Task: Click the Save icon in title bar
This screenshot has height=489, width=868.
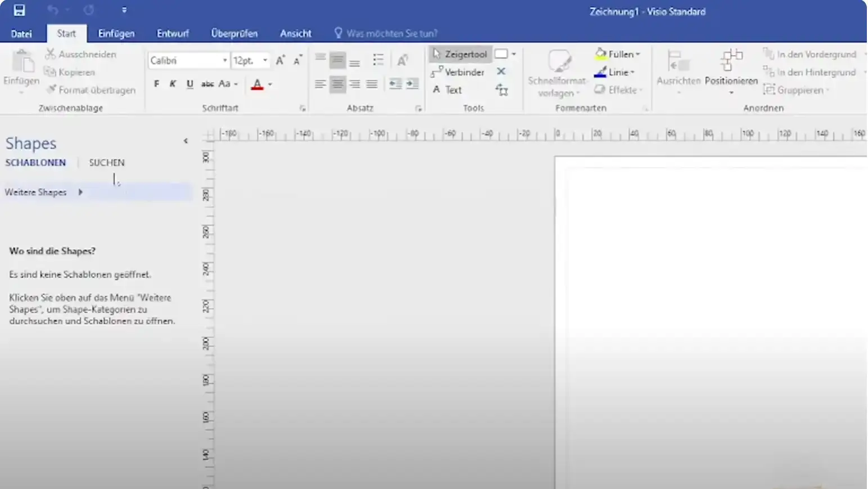Action: (19, 10)
